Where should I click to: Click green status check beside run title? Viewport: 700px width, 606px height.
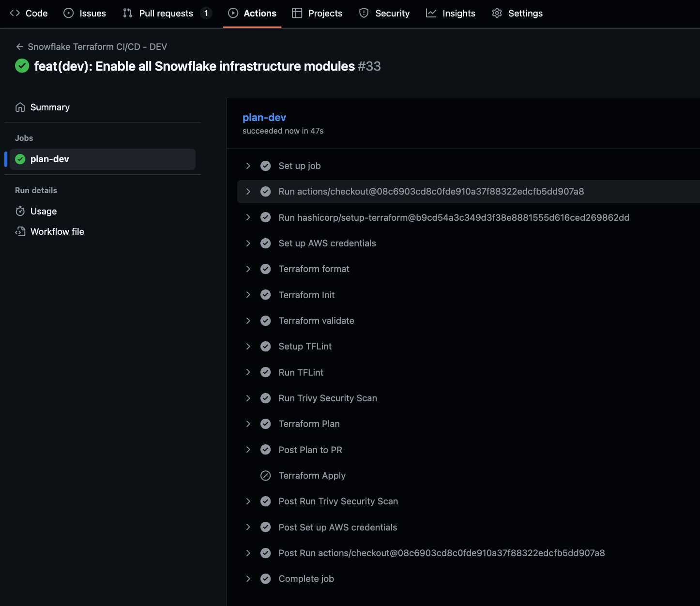22,66
